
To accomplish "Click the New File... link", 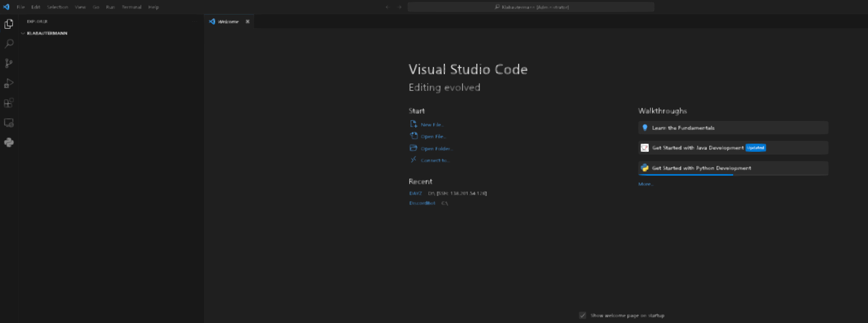I will coord(432,125).
